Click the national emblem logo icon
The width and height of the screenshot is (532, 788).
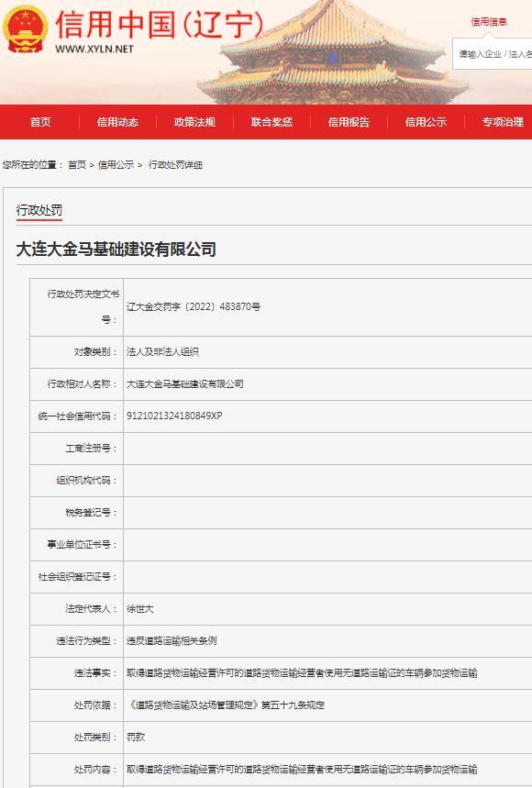coord(26,29)
